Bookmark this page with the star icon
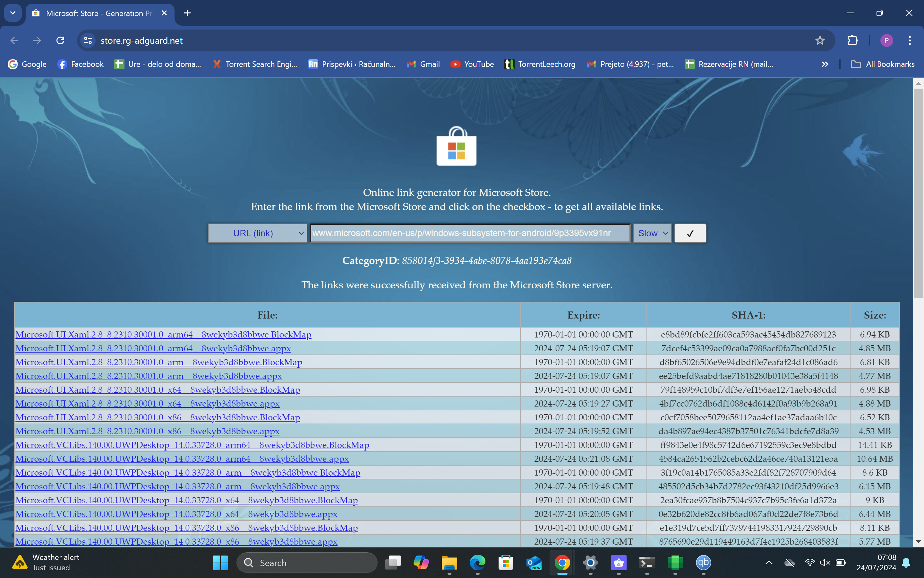The height and width of the screenshot is (578, 924). (820, 40)
